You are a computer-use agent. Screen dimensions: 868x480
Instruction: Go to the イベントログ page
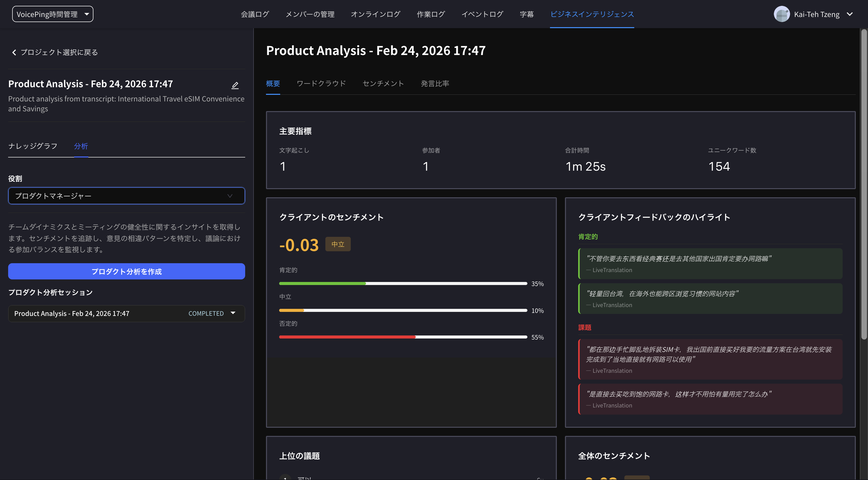pyautogui.click(x=482, y=14)
